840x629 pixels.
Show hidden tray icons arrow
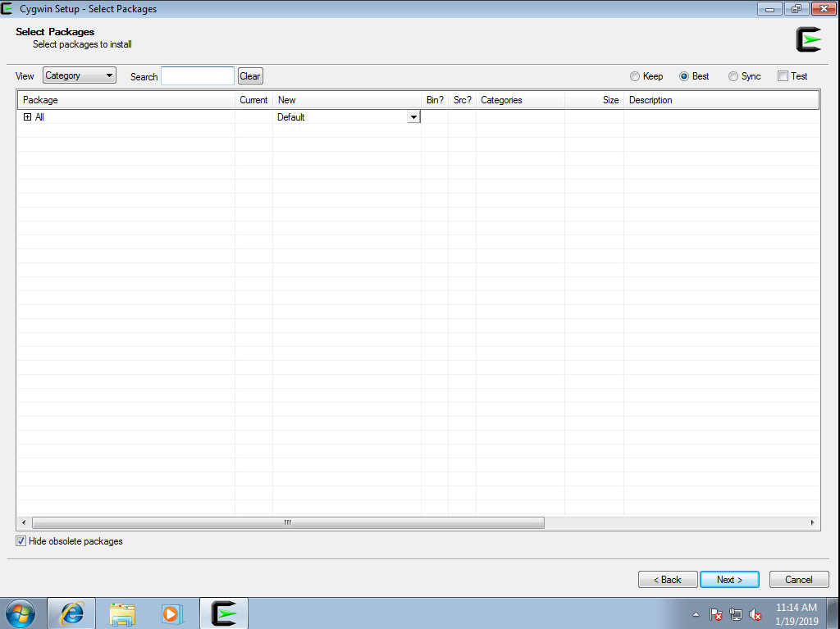click(x=696, y=614)
